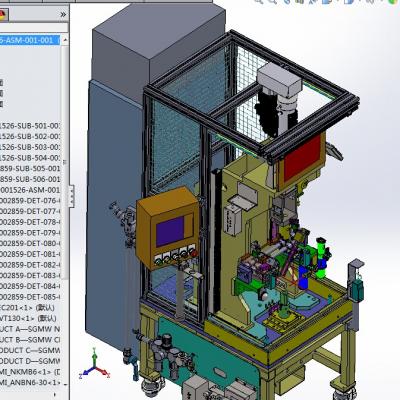Select part 002859-DET-085 in tree
This screenshot has height=400, width=400.
pyautogui.click(x=30, y=297)
